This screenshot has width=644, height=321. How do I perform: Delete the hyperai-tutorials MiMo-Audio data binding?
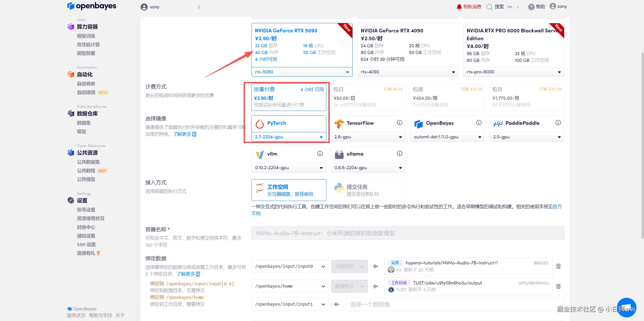click(558, 266)
